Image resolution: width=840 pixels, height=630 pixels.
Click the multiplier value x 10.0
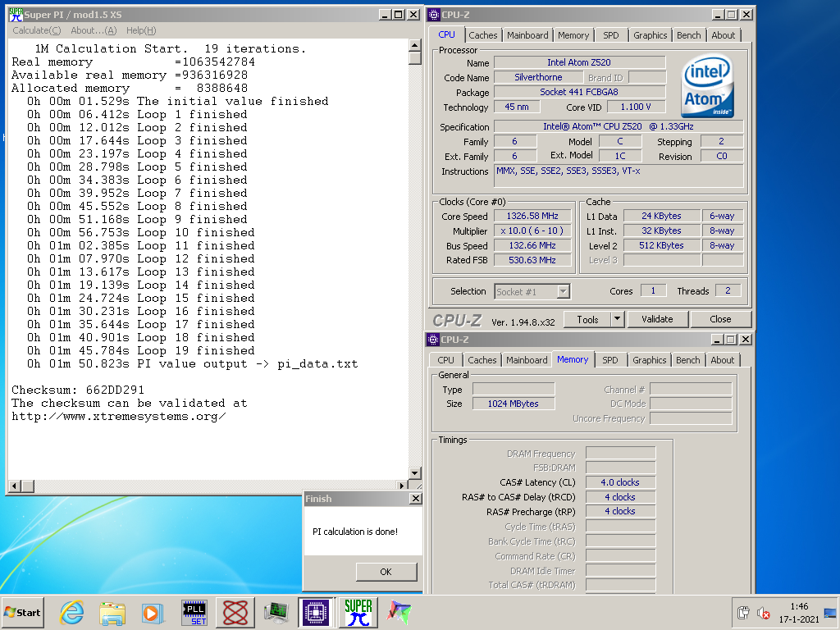(x=532, y=231)
